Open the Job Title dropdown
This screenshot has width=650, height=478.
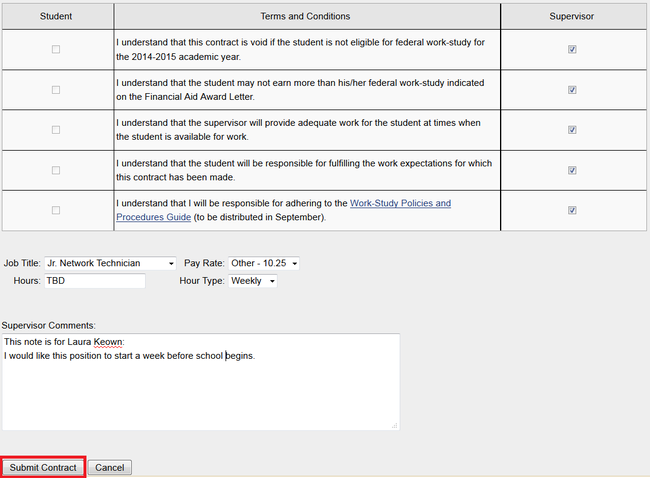[110, 263]
